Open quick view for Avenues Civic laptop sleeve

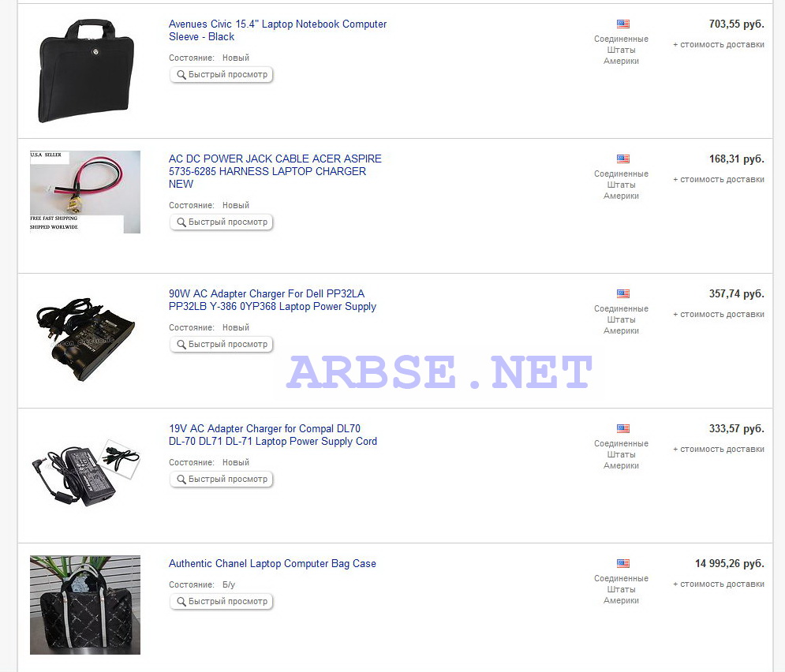coord(221,75)
